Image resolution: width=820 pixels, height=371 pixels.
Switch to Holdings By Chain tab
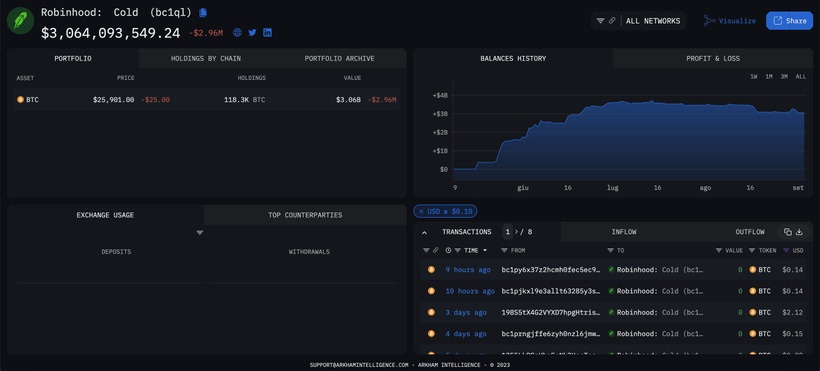pyautogui.click(x=206, y=59)
